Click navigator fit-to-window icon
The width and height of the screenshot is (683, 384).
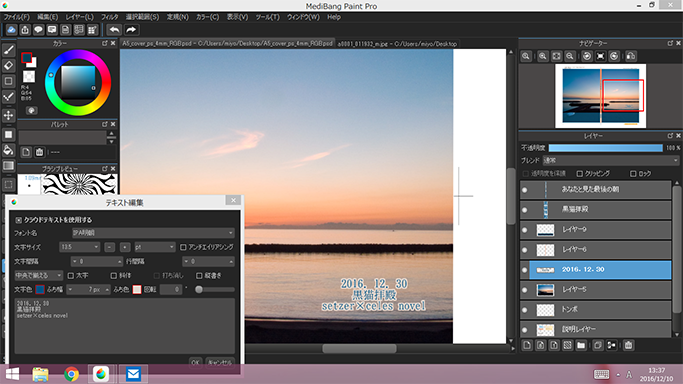point(556,56)
